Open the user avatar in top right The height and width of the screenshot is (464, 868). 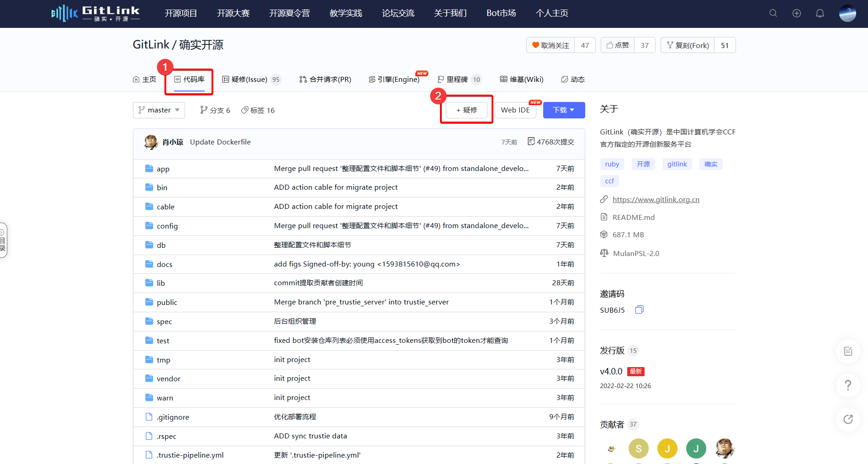pos(847,13)
